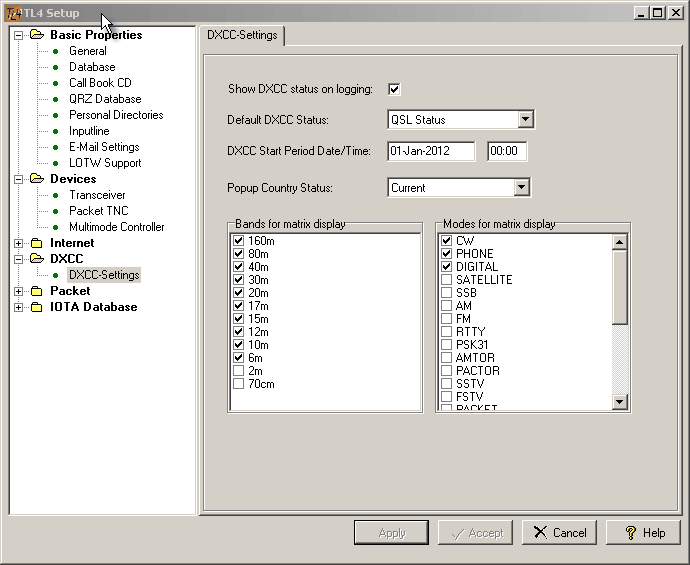Collapse the Basic Properties tree node
Image resolution: width=690 pixels, height=565 pixels.
click(x=18, y=35)
